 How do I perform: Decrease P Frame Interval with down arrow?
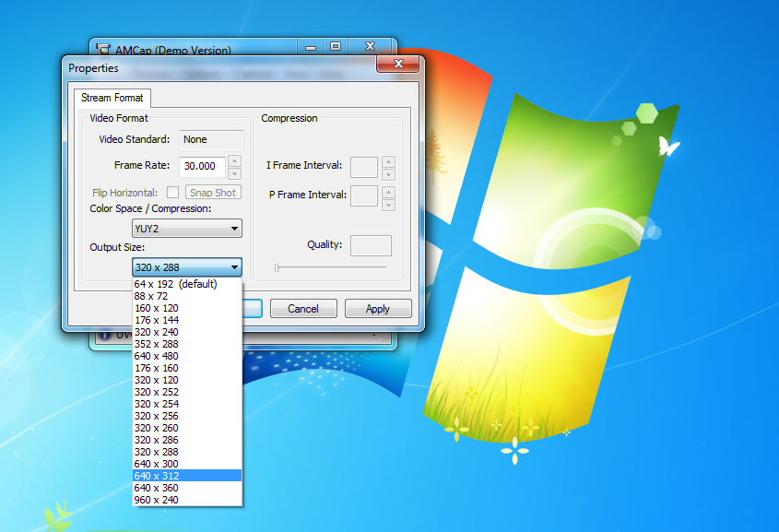pyautogui.click(x=388, y=205)
